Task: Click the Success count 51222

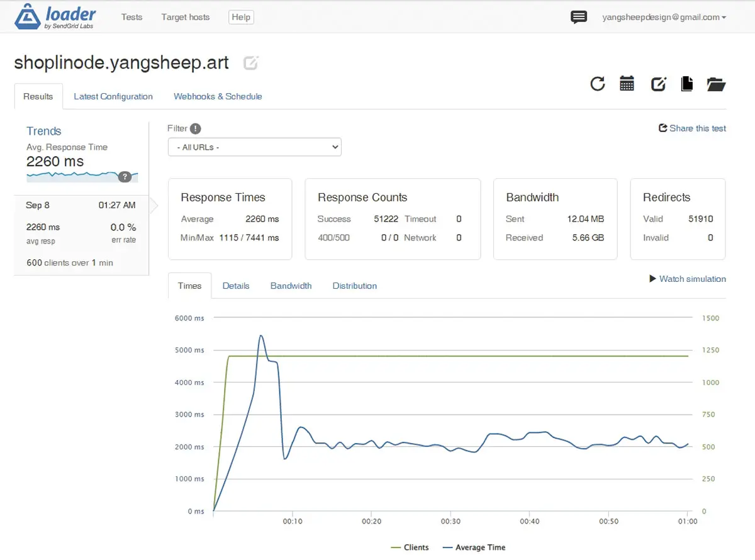Action: coord(386,219)
